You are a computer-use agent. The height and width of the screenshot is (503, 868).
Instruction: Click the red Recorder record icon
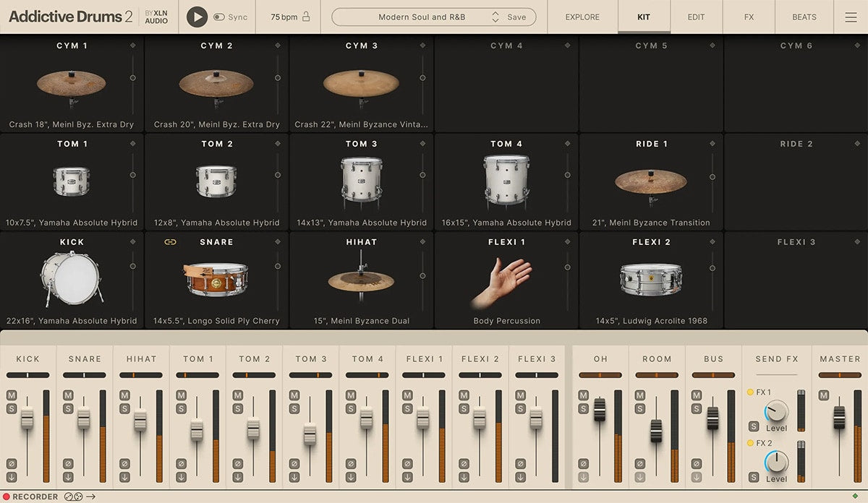coord(7,496)
